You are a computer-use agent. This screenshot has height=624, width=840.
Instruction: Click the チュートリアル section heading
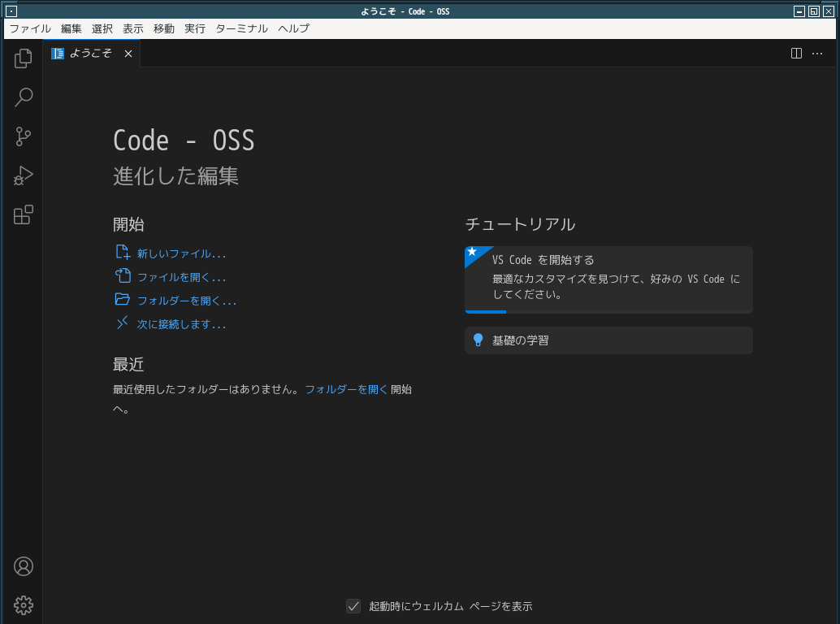tap(520, 224)
